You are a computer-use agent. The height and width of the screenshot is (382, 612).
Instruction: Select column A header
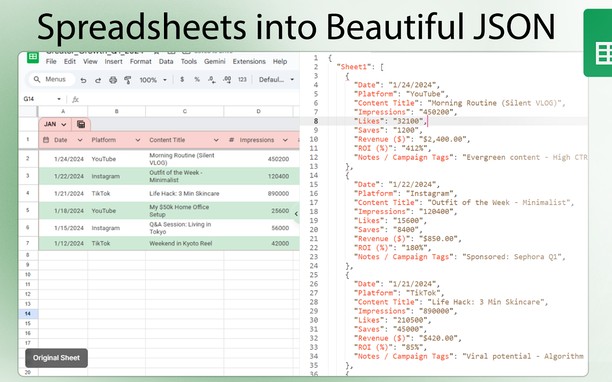[x=63, y=111]
